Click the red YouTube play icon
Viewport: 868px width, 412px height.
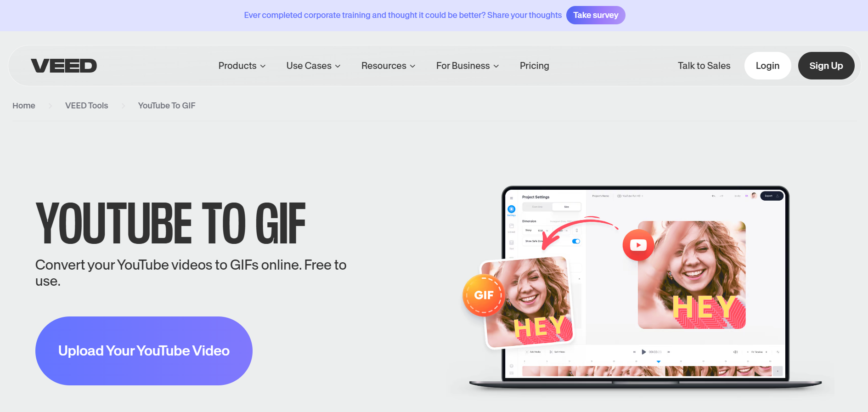[x=638, y=245]
